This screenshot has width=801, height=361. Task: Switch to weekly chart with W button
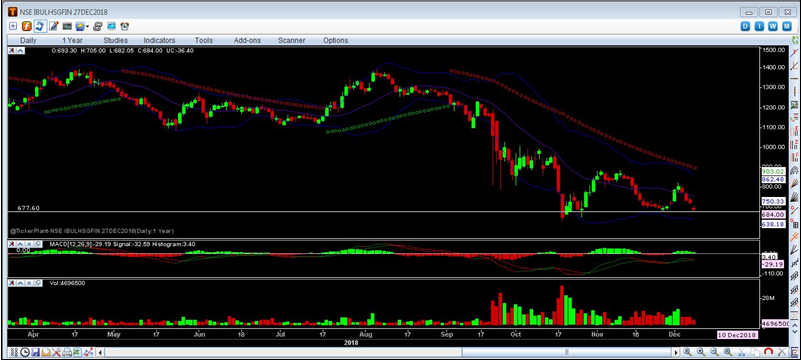(773, 27)
